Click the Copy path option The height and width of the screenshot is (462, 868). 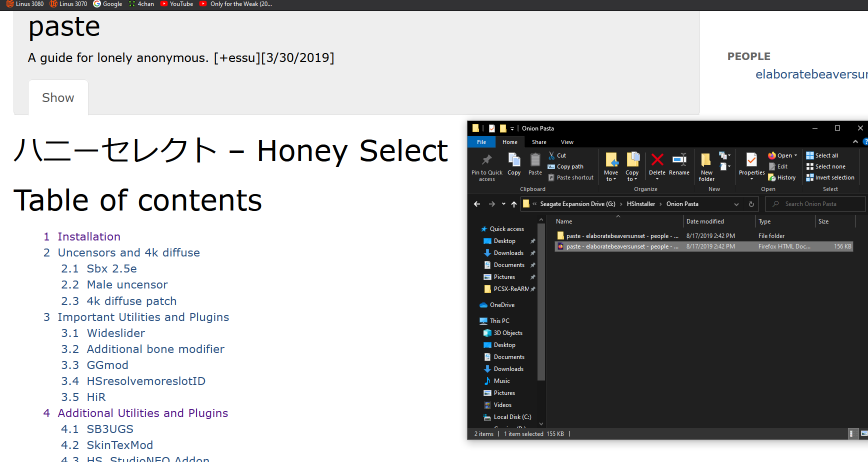coord(566,166)
